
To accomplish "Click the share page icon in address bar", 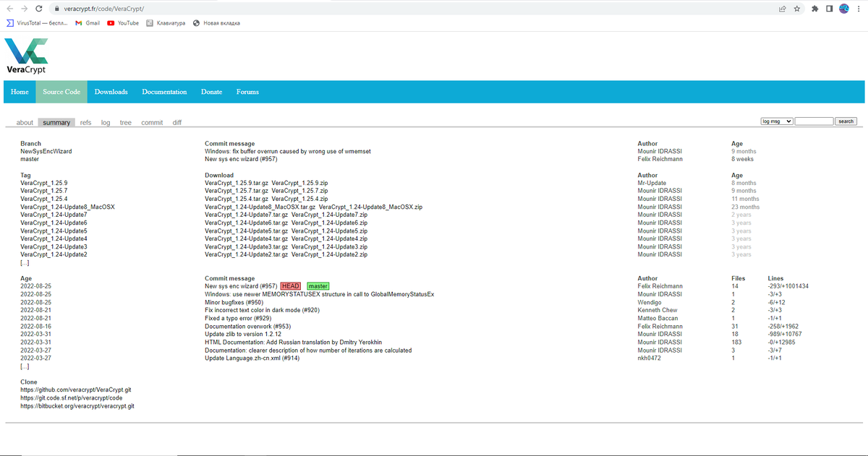I will point(782,9).
